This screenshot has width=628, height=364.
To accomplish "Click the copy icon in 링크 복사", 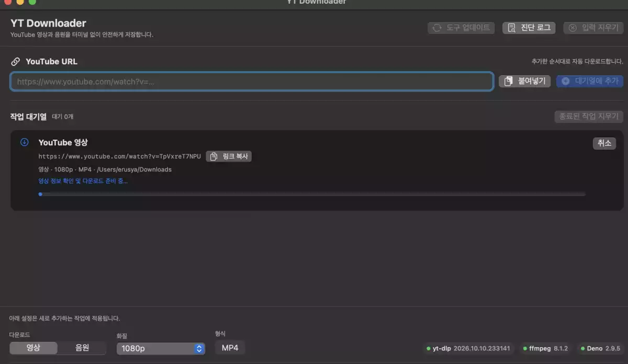I will 214,156.
